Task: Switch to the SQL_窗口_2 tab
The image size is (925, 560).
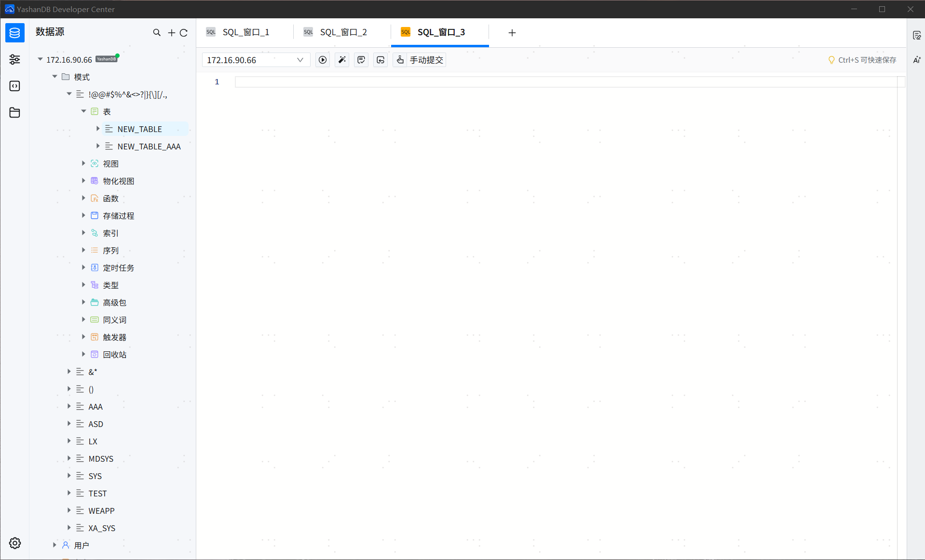Action: click(x=343, y=32)
